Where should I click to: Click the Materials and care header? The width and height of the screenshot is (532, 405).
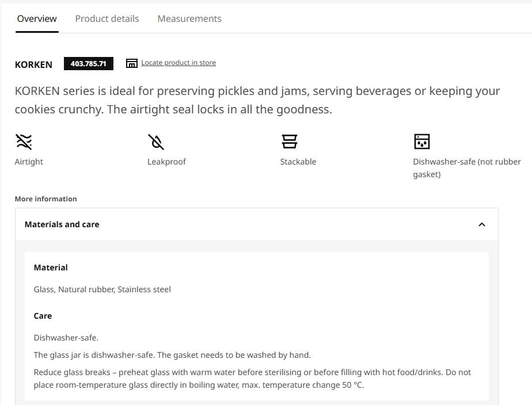(x=257, y=224)
